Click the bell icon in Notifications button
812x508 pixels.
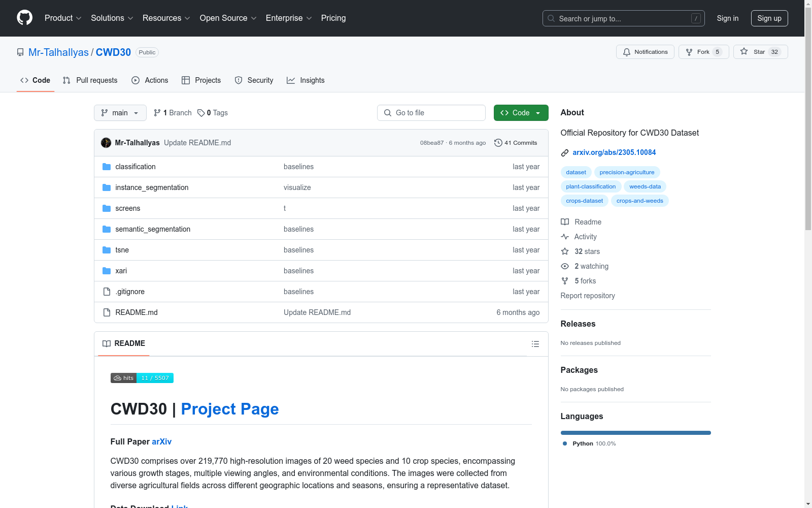pyautogui.click(x=627, y=52)
